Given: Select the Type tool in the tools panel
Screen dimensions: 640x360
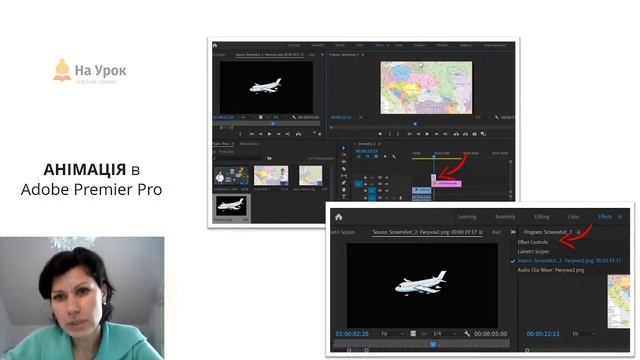Looking at the screenshot, I should click(x=344, y=197).
